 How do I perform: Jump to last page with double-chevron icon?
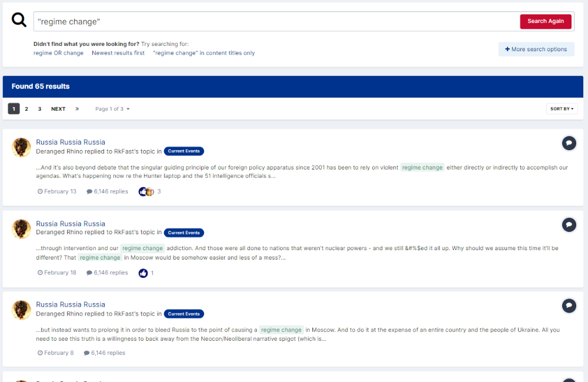77,109
